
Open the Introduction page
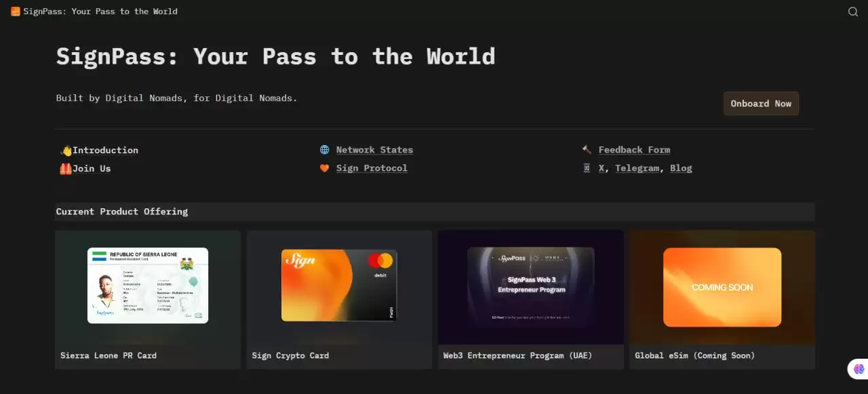coord(105,151)
